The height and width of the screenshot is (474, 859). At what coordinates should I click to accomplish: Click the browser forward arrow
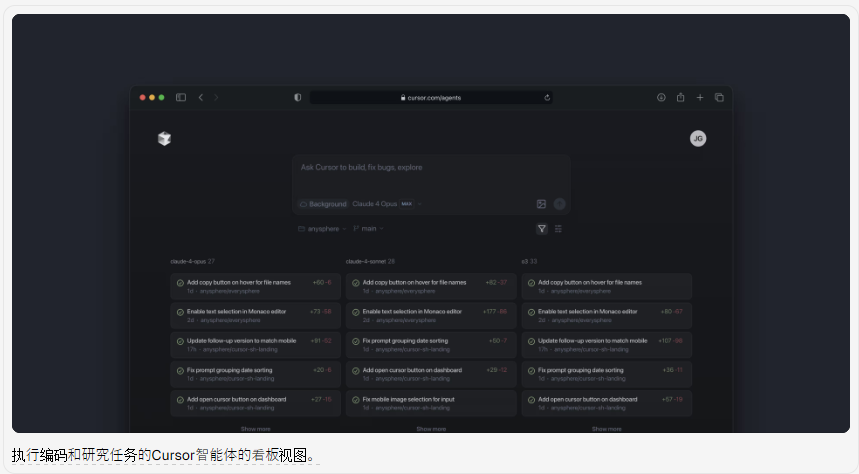(216, 98)
